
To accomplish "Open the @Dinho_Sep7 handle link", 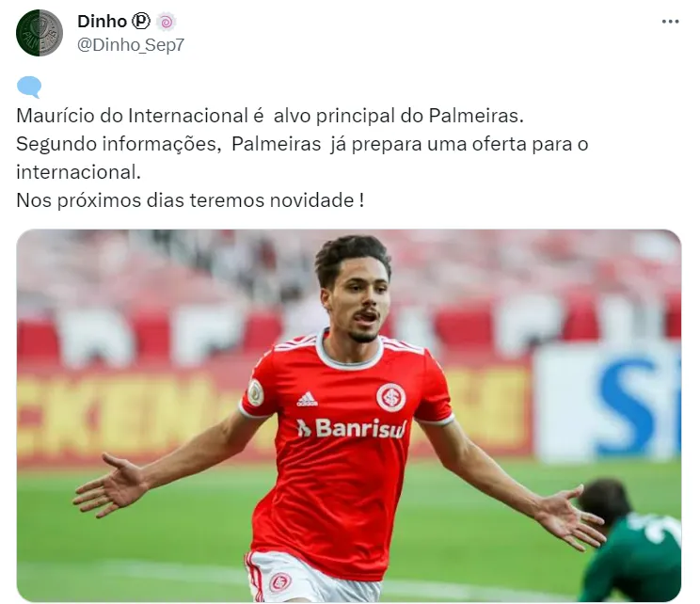I will coord(131,44).
